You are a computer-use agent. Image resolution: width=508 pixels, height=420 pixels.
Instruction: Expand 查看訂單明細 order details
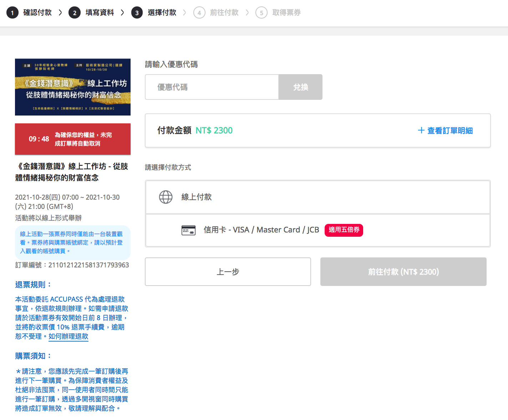[449, 131]
